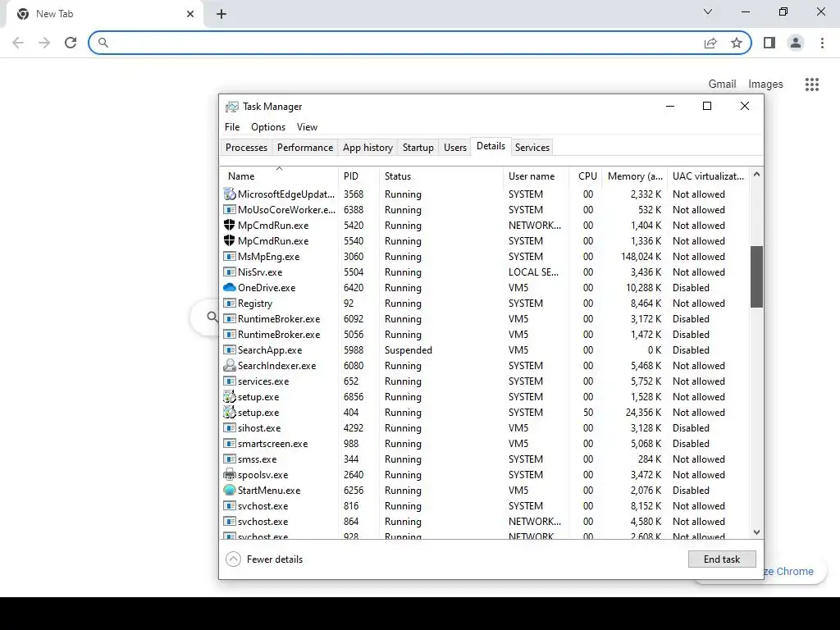Image resolution: width=840 pixels, height=630 pixels.
Task: Click the SearchIndexer.exe magnifier icon
Action: coord(230,365)
